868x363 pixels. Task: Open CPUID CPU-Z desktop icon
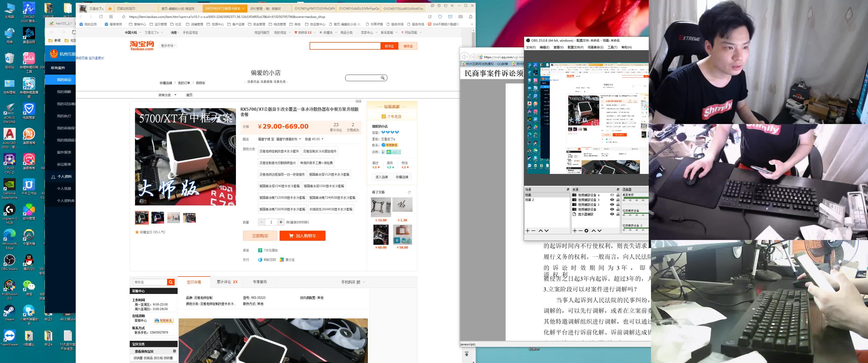[9, 164]
